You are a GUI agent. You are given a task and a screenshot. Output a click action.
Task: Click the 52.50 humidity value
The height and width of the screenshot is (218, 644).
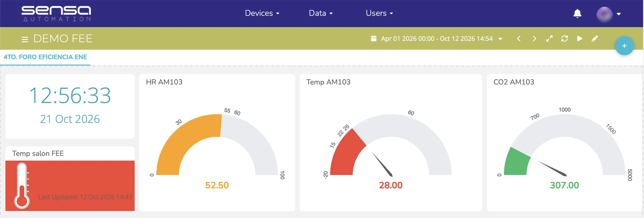tap(217, 185)
